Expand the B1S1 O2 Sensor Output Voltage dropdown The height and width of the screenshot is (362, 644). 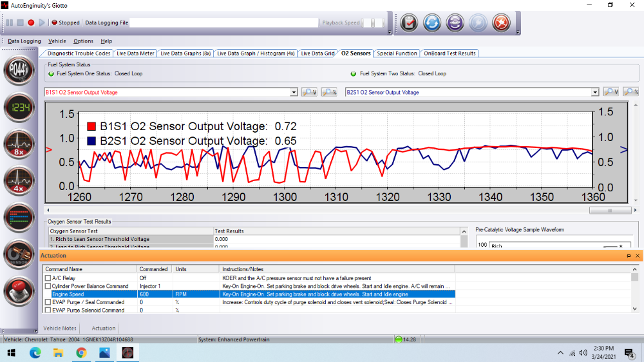coord(294,93)
